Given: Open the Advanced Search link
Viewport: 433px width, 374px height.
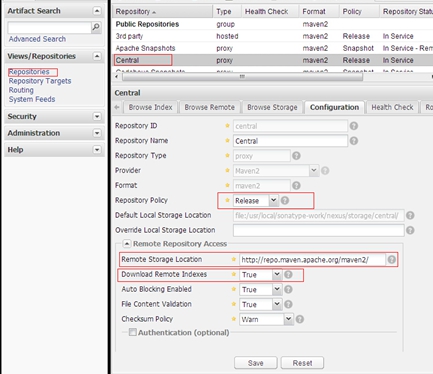Looking at the screenshot, I should click(x=37, y=39).
